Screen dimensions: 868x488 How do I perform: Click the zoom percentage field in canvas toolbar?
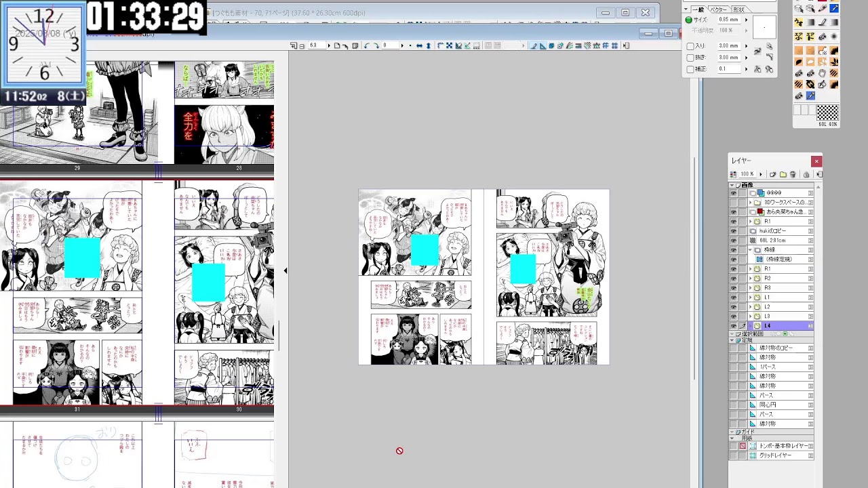(316, 46)
